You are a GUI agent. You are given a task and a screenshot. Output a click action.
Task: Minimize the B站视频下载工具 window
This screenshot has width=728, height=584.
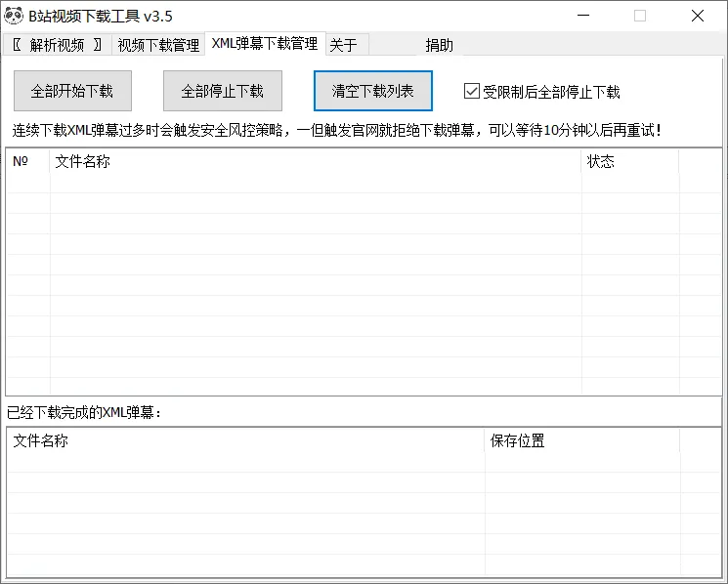click(583, 16)
